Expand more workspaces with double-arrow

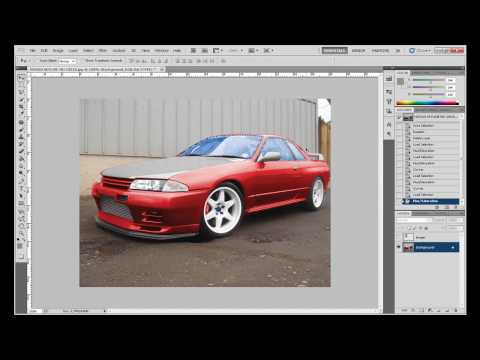coord(398,51)
